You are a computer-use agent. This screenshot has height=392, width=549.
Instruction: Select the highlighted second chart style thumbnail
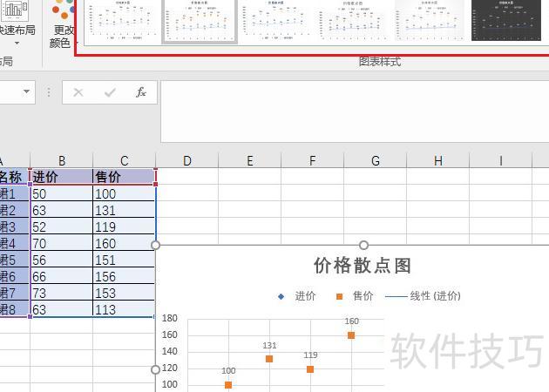pos(200,21)
